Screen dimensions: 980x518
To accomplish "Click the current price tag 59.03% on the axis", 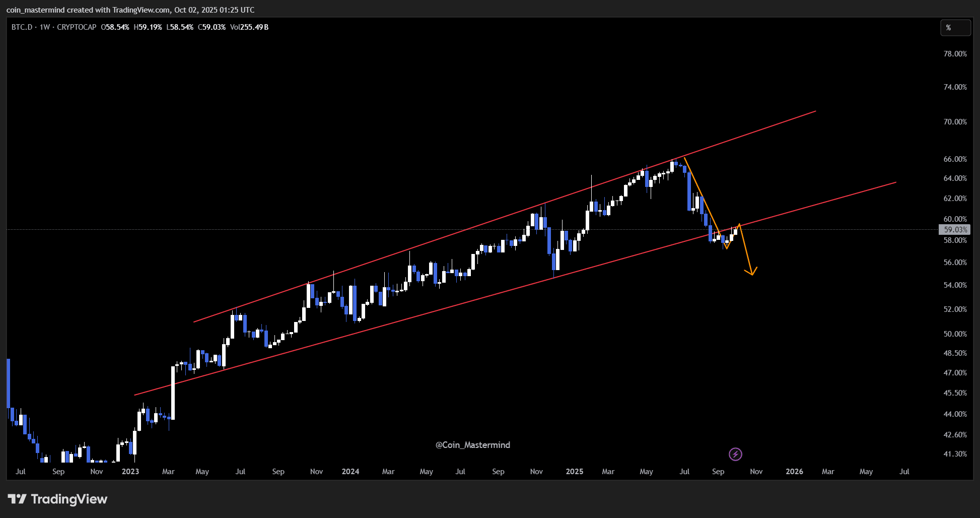I will [x=954, y=230].
